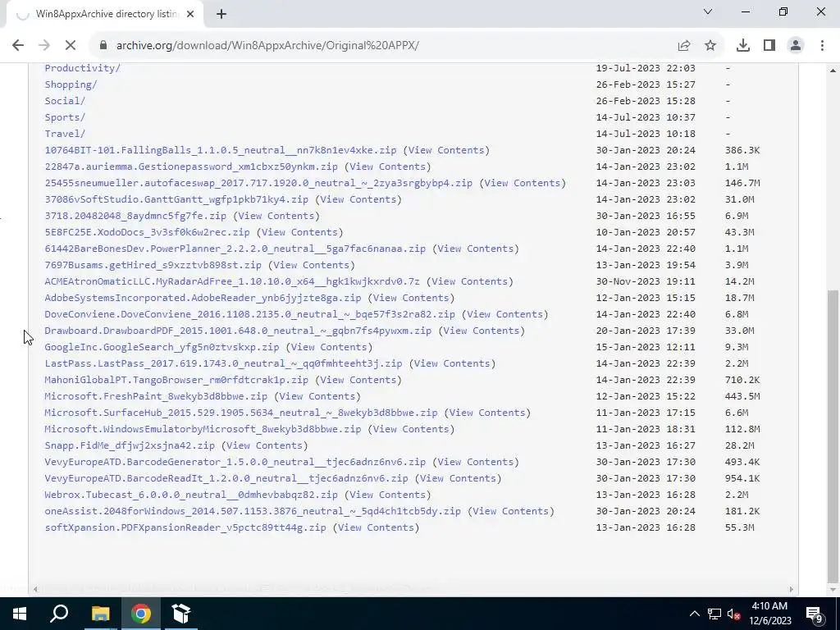
Task: Open the Windows Start menu
Action: tap(20, 614)
